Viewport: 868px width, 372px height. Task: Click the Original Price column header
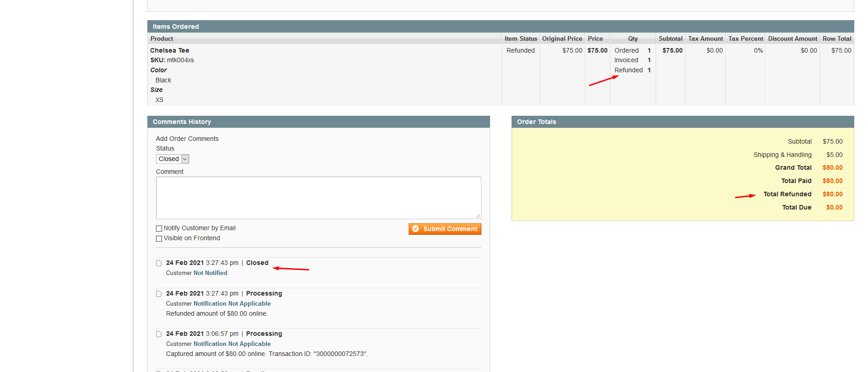(x=562, y=39)
